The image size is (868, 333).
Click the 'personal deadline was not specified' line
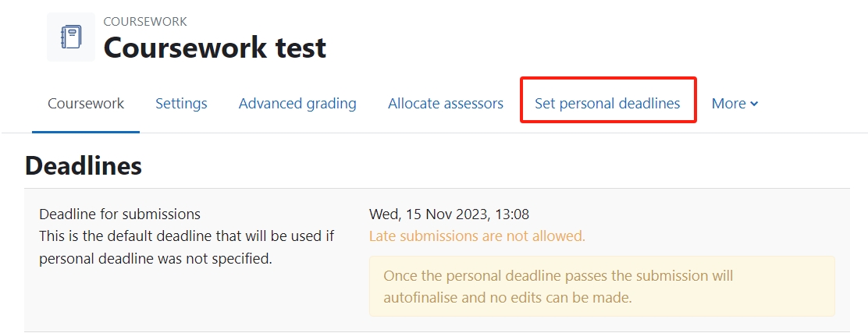(x=155, y=258)
